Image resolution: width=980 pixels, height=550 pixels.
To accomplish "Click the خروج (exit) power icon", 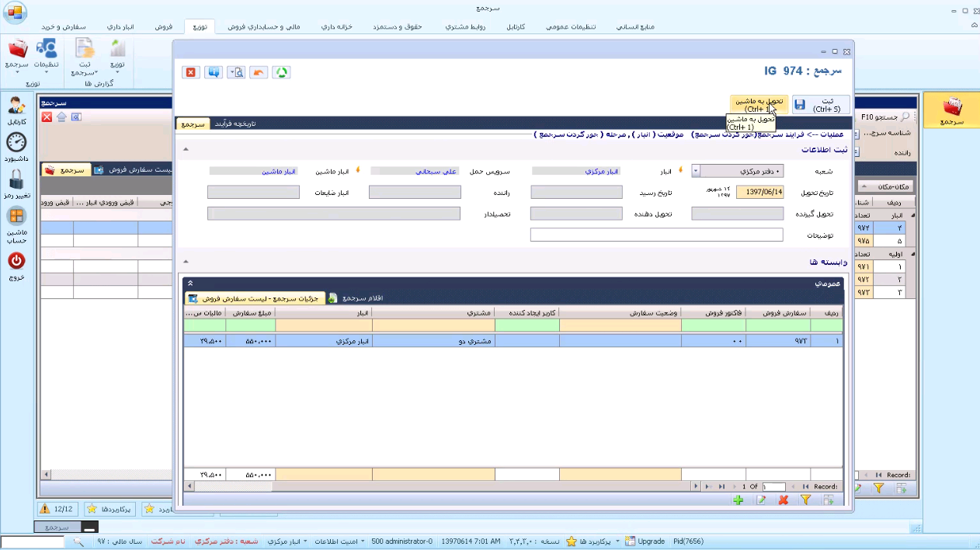I will point(16,261).
